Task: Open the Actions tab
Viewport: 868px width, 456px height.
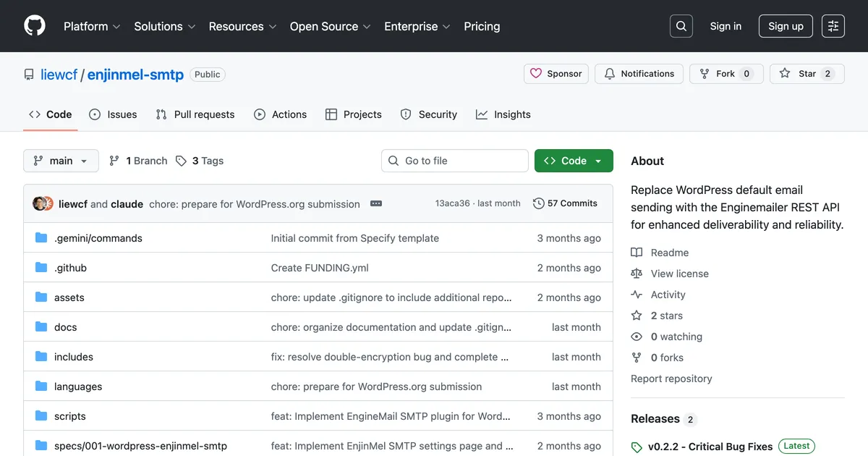Action: click(281, 114)
